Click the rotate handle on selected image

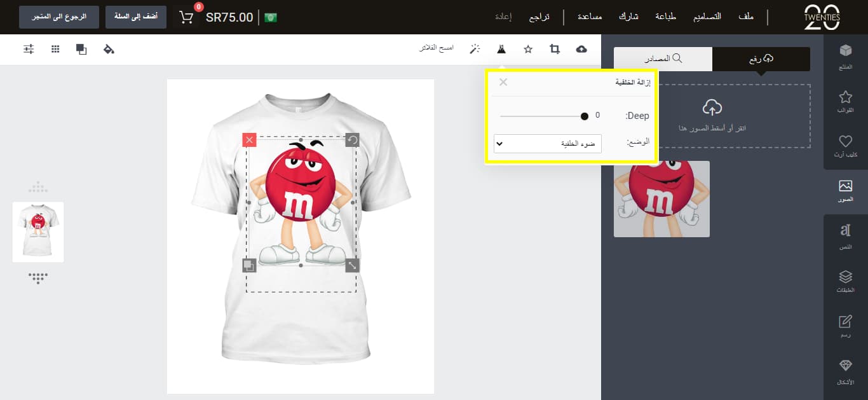(x=352, y=139)
